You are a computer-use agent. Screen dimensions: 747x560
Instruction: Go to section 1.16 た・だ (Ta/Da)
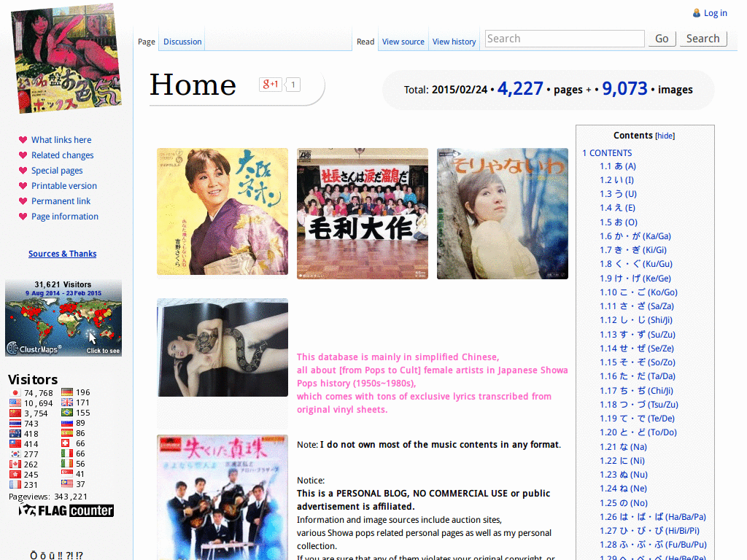coord(638,376)
